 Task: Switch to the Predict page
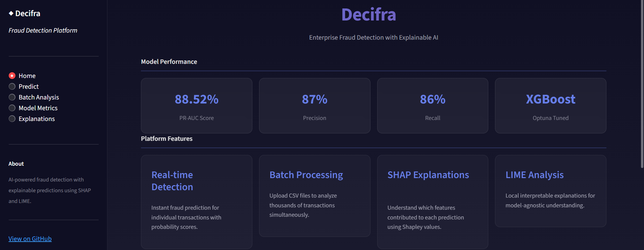pyautogui.click(x=12, y=86)
